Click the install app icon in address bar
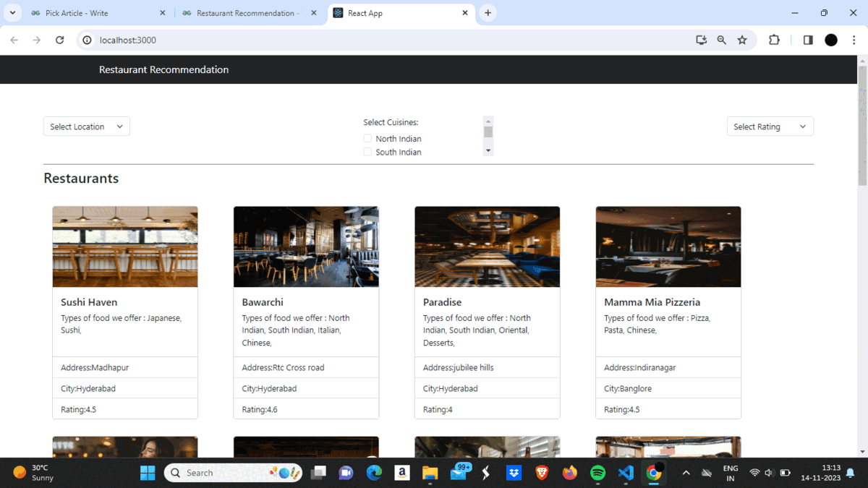The image size is (868, 488). pos(701,40)
